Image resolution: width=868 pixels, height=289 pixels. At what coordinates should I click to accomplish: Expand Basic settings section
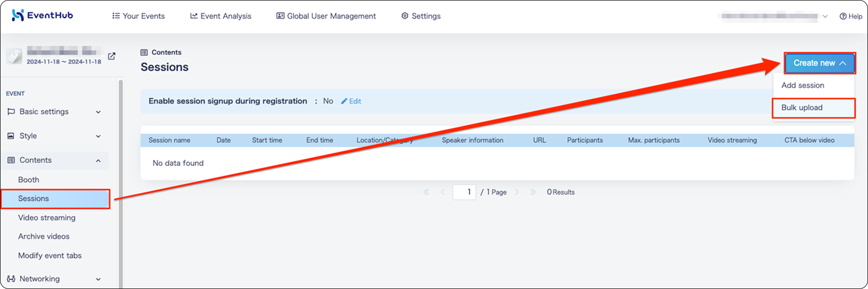54,112
